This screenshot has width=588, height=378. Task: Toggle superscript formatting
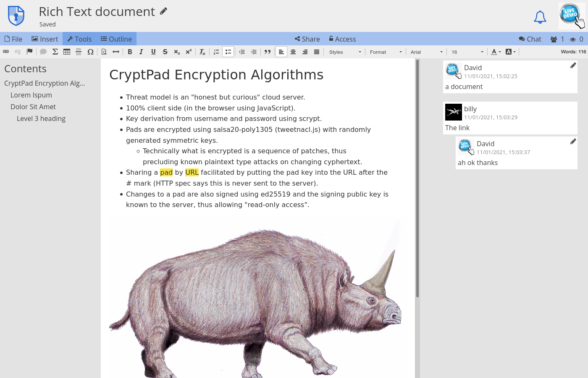coord(189,52)
